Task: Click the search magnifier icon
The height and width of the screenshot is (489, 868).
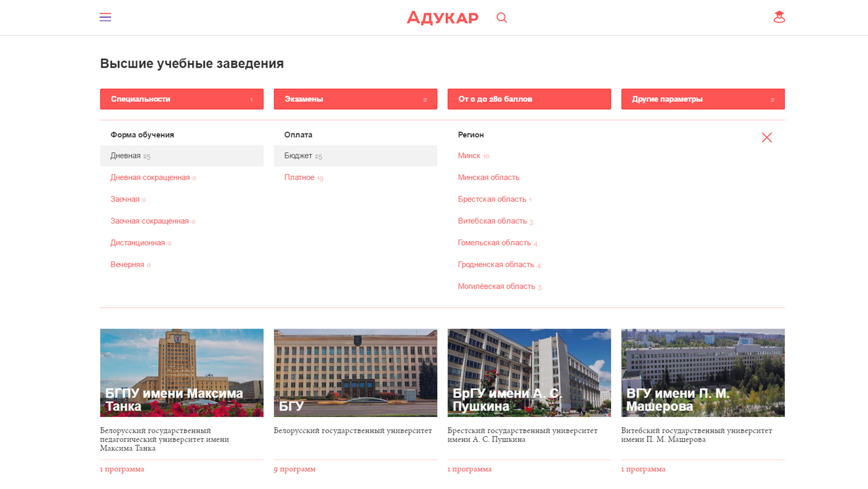Action: pyautogui.click(x=502, y=18)
